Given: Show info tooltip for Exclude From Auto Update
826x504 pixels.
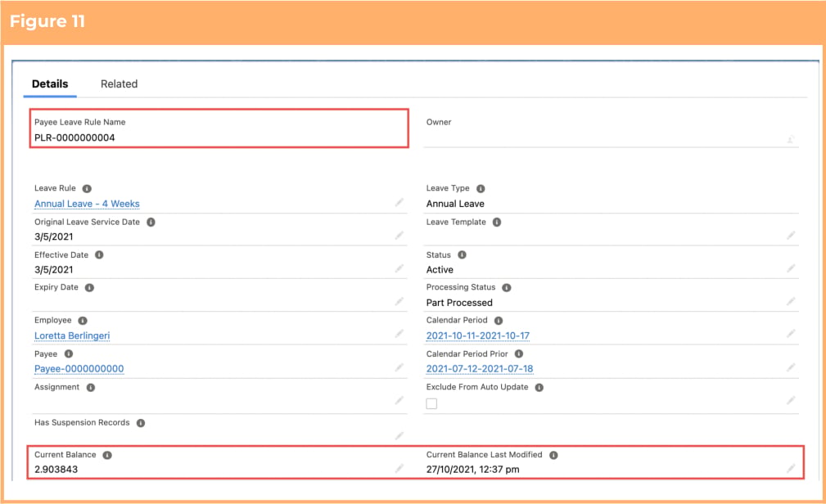Looking at the screenshot, I should click(539, 388).
